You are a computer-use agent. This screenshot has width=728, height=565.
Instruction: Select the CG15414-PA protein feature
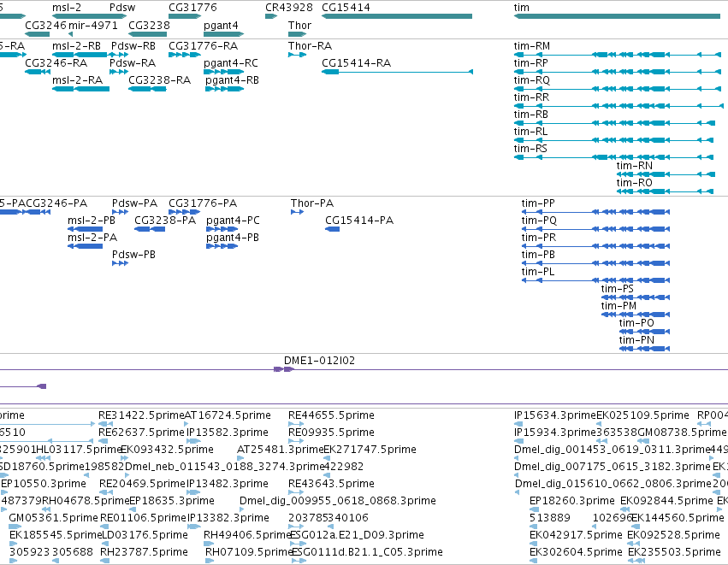(x=333, y=229)
